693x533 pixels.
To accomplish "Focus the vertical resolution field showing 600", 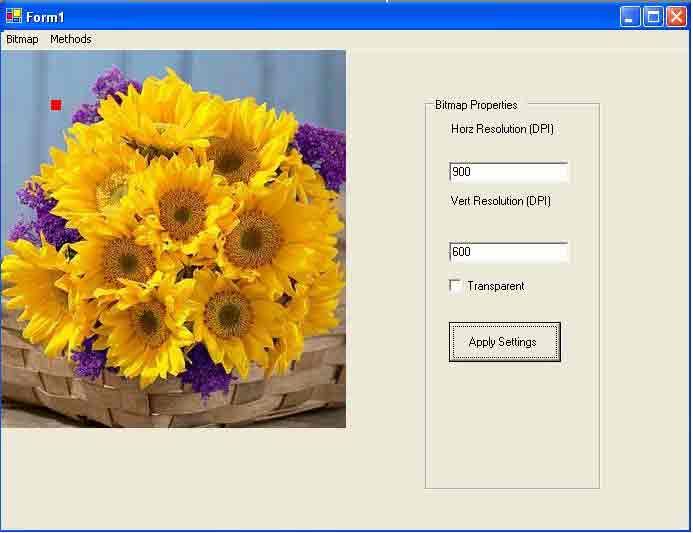I will pyautogui.click(x=509, y=252).
